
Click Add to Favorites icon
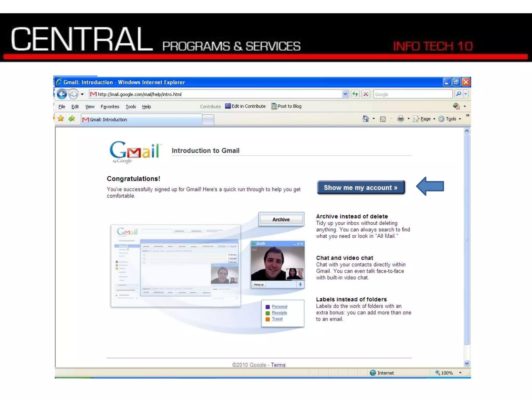72,119
